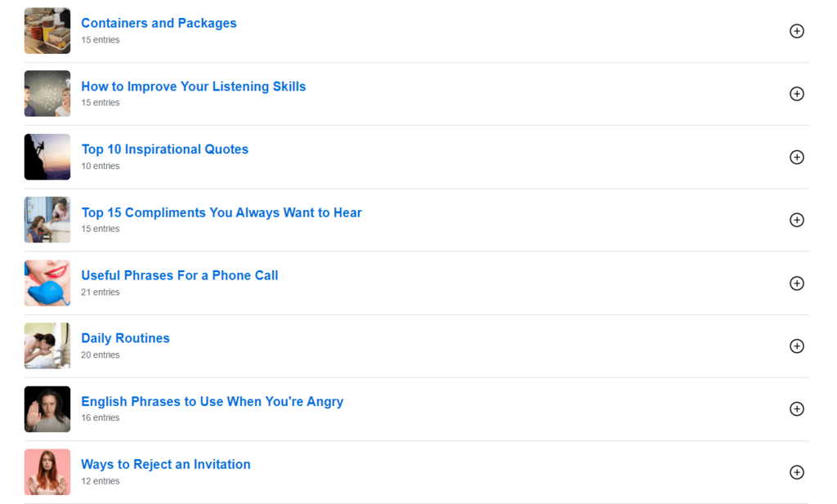Click plus icon beside Top 10 Inspirational Quotes
Image resolution: width=837 pixels, height=504 pixels.
coord(796,157)
